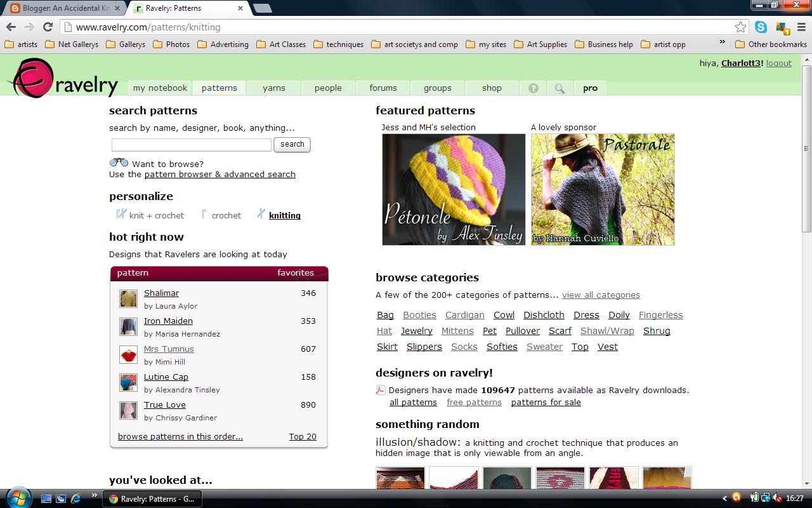Select knit + crochet personalization
This screenshot has height=508, width=812.
point(150,215)
